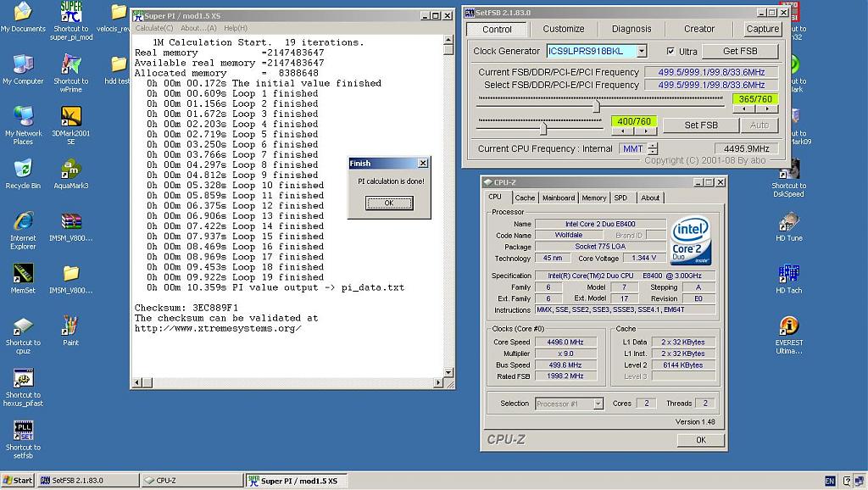The image size is (868, 490).
Task: Click Set FSB button
Action: [x=701, y=125]
